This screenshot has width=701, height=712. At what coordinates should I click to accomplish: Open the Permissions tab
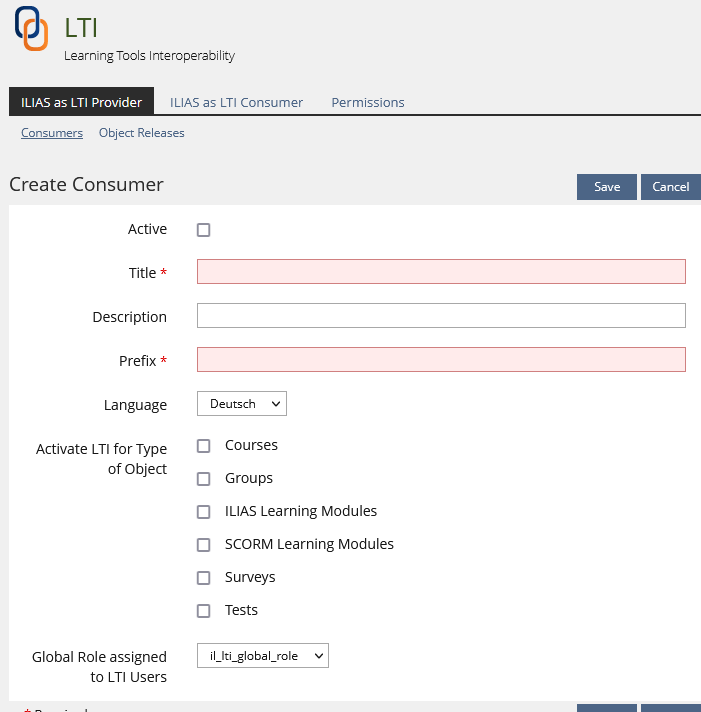tap(368, 102)
